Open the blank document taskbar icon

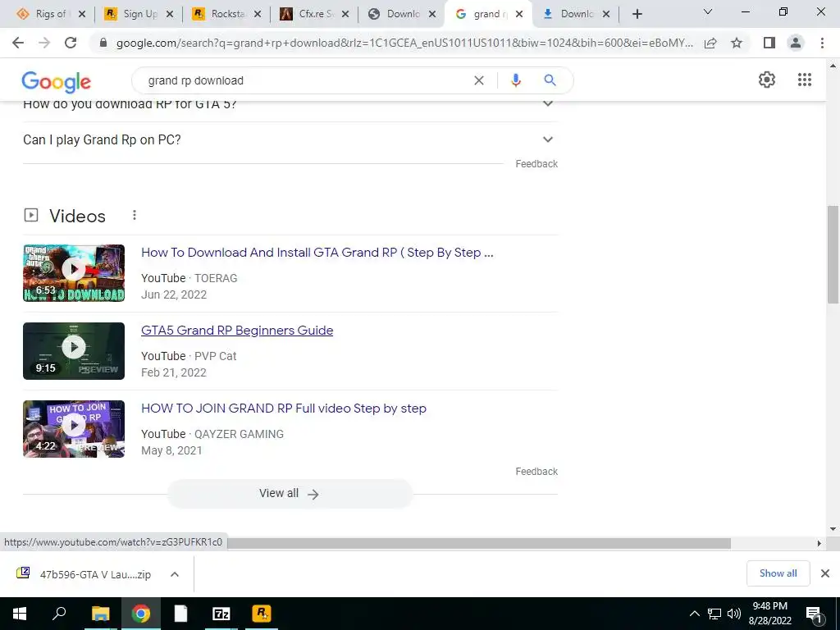click(x=181, y=614)
